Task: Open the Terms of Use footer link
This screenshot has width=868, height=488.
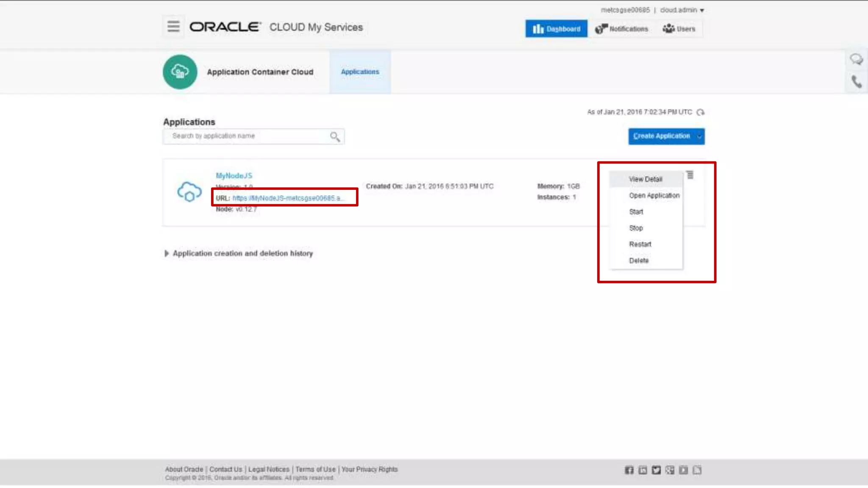Action: tap(315, 469)
